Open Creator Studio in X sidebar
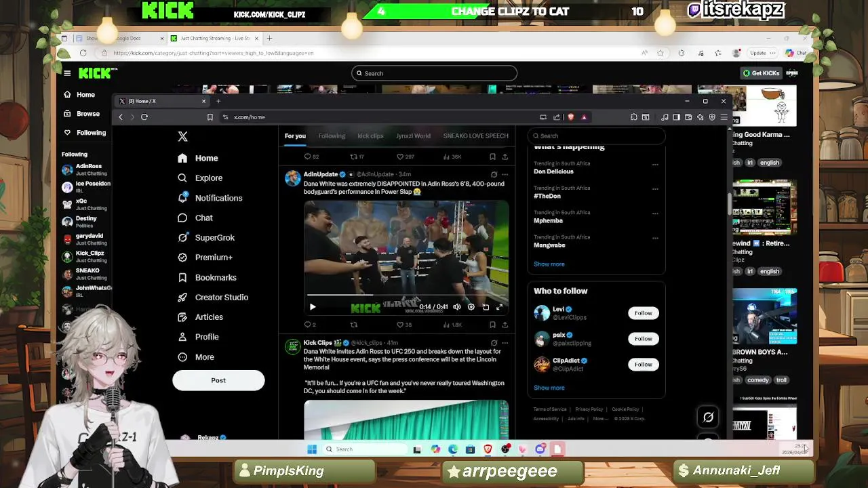The image size is (868, 488). 213,297
